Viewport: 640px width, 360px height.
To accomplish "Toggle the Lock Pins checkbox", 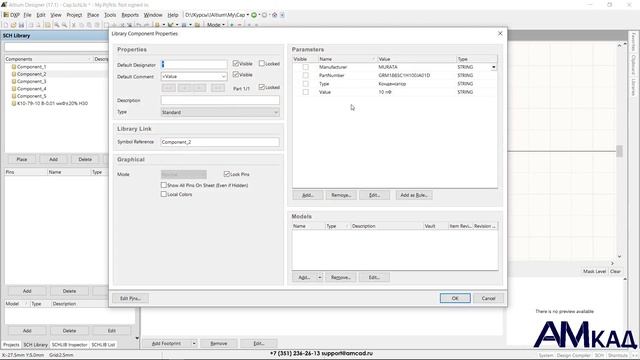I will pos(227,174).
